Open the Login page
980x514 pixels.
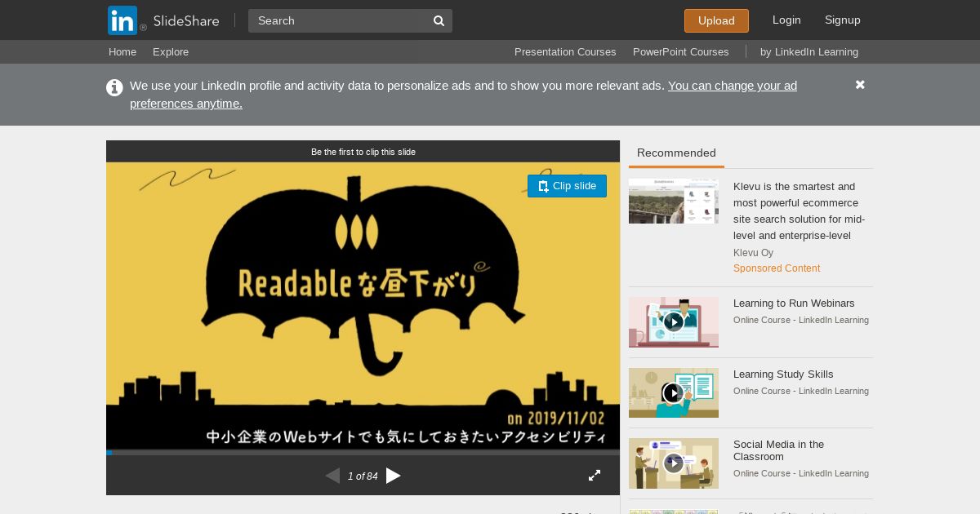786,20
